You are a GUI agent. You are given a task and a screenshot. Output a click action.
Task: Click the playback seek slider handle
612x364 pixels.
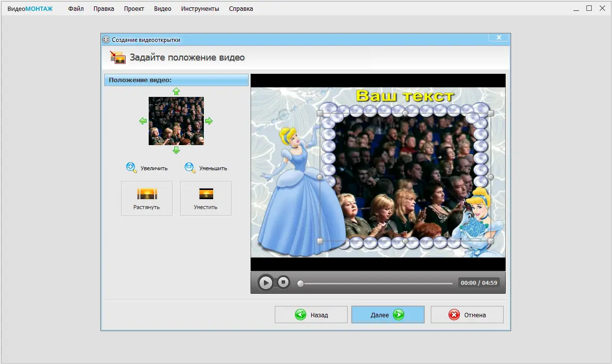(300, 283)
